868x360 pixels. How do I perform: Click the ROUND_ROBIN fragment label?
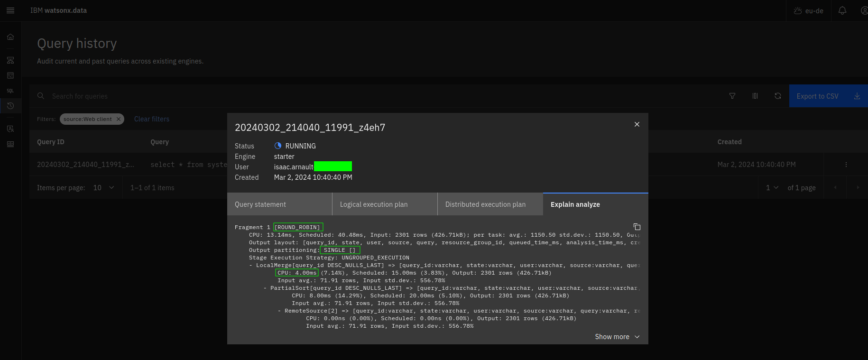298,227
